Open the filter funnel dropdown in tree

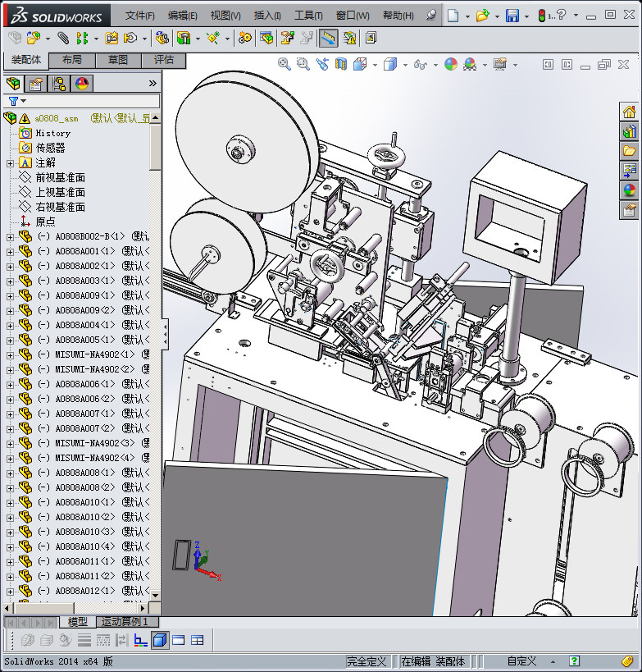pos(15,101)
